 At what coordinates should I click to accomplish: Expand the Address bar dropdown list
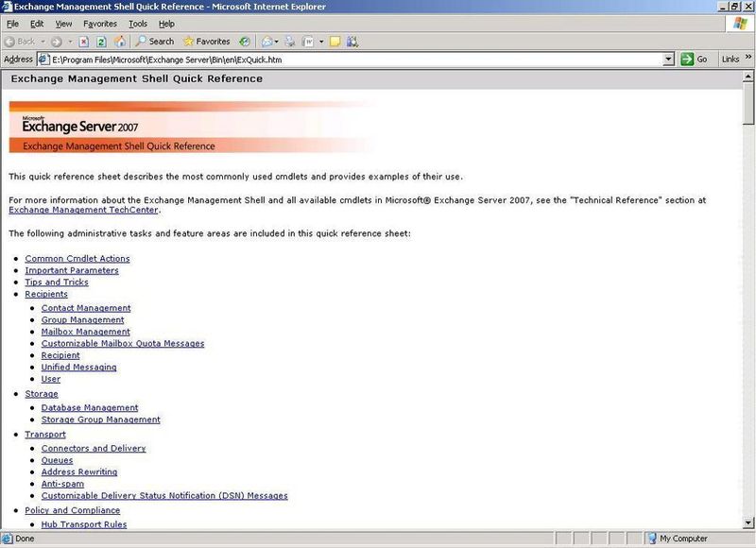coord(668,60)
